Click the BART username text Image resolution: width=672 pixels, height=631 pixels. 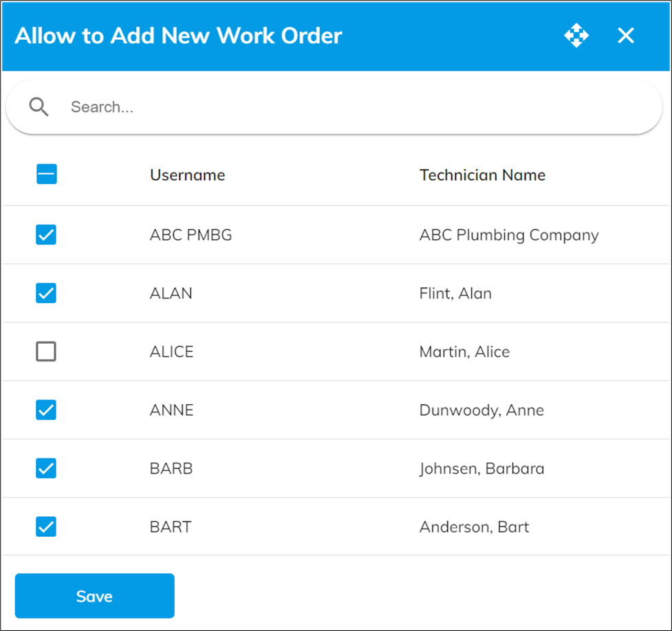tap(171, 527)
